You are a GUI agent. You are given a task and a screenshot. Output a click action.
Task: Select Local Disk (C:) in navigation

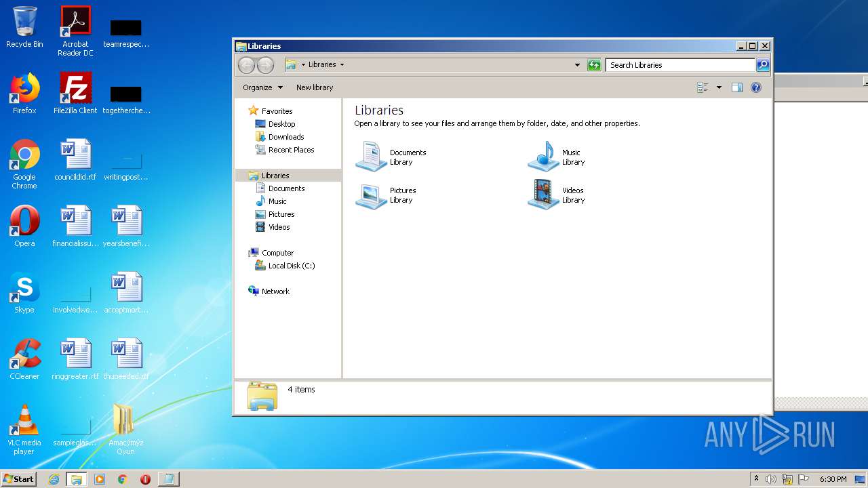coord(285,266)
